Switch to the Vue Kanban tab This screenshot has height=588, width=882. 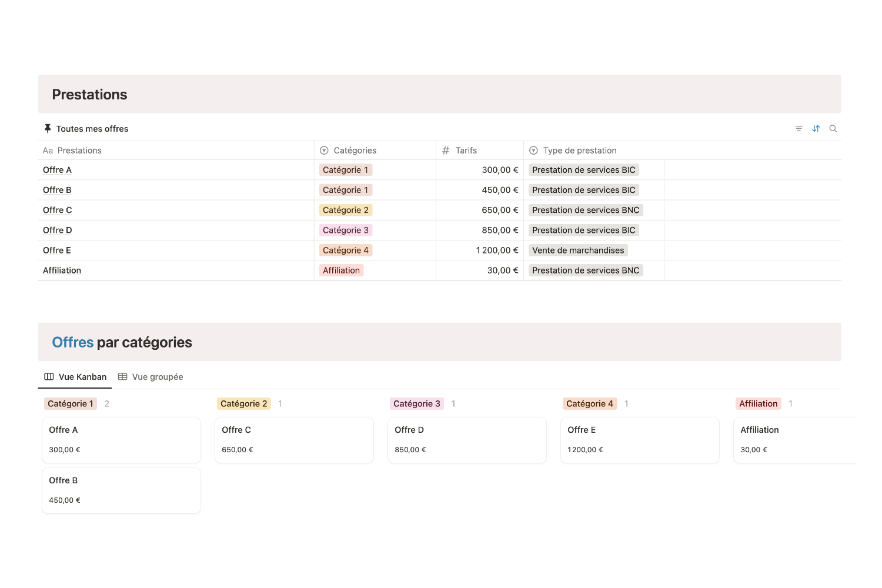coord(75,377)
